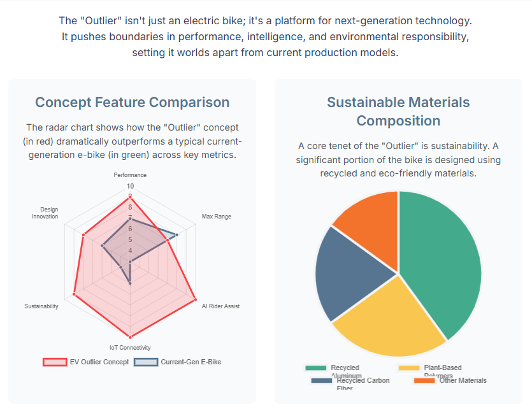Select the yellow pie slice
Screen dimensions: 532x414
click(x=389, y=318)
